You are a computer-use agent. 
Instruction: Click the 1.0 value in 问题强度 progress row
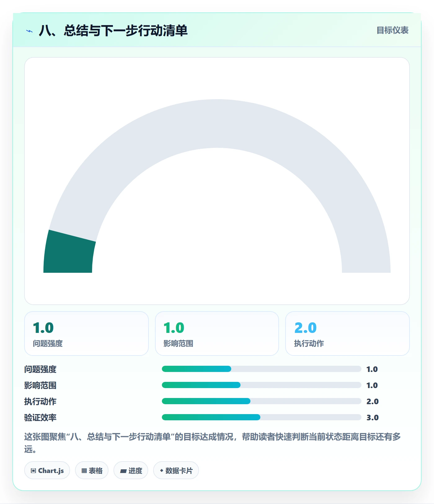(x=372, y=369)
